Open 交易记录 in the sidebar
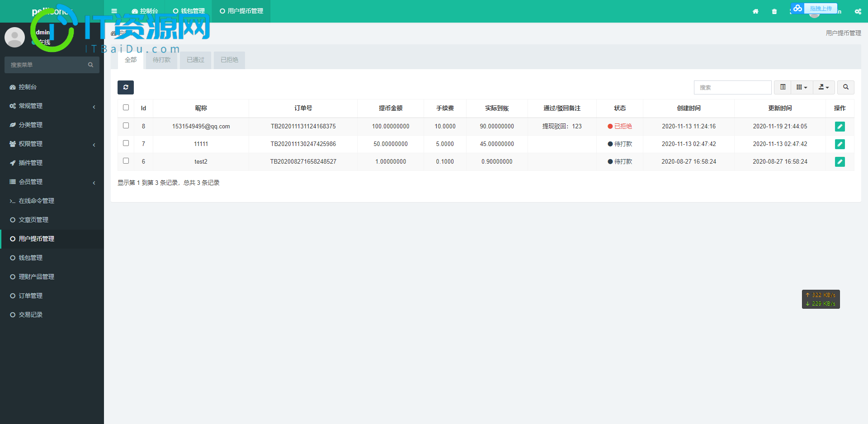 [x=52, y=315]
